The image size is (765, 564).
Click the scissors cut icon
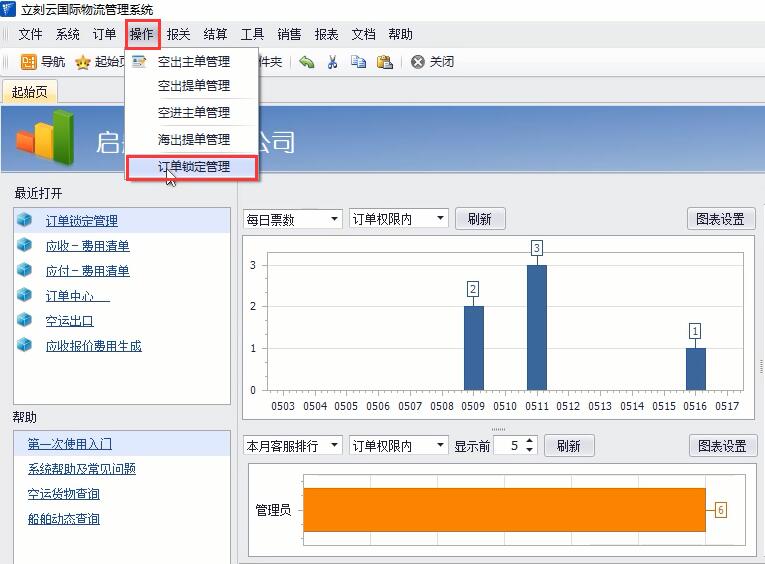coord(332,62)
